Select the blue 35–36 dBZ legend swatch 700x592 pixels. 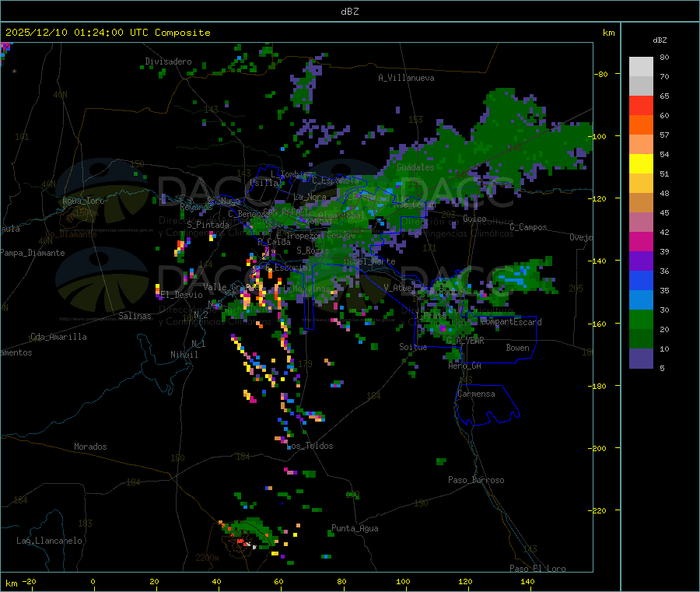click(x=641, y=280)
